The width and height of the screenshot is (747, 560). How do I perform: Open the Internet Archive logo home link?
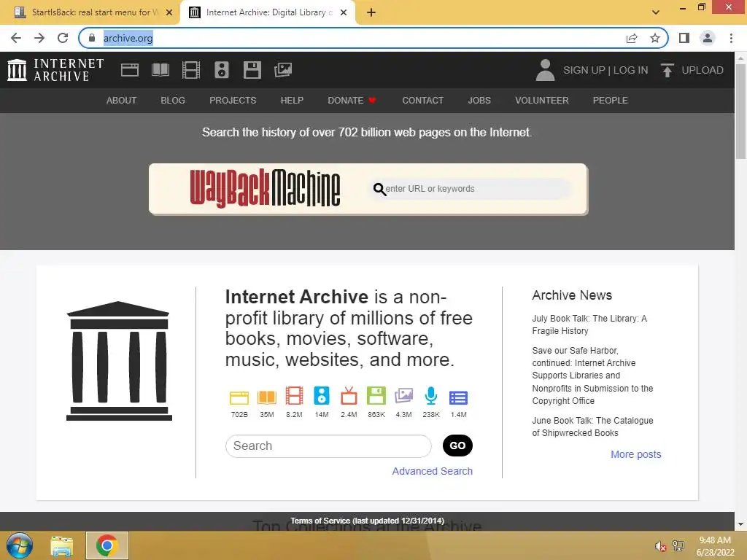point(55,70)
